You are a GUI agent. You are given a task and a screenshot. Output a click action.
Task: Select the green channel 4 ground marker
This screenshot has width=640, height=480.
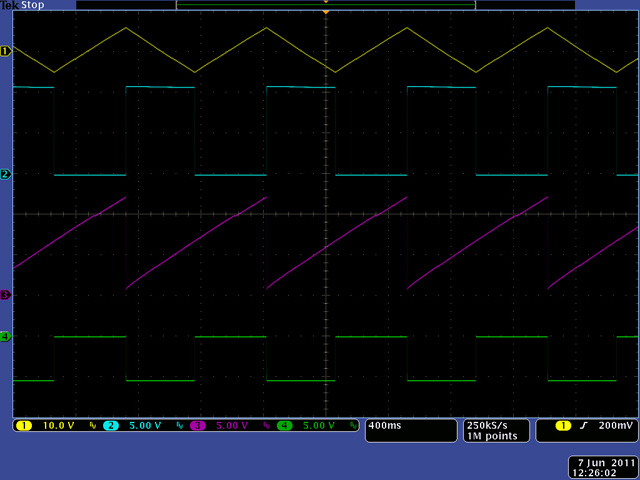5,337
